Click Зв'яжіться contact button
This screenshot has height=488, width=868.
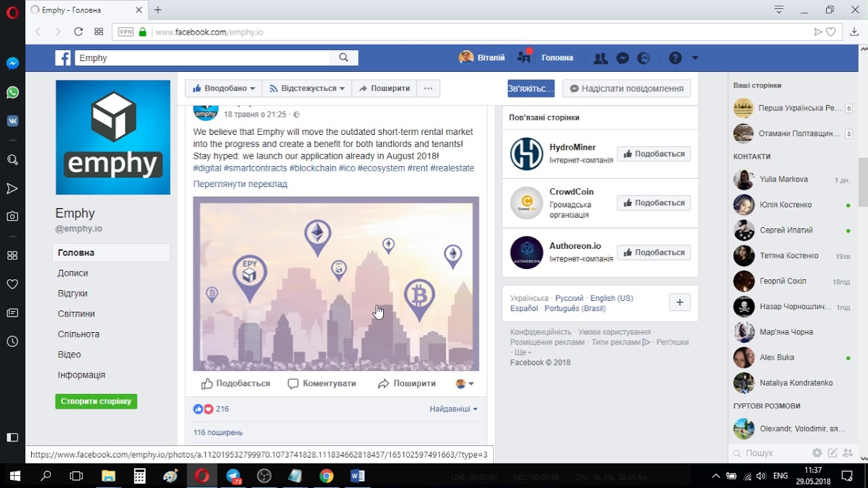click(x=531, y=88)
